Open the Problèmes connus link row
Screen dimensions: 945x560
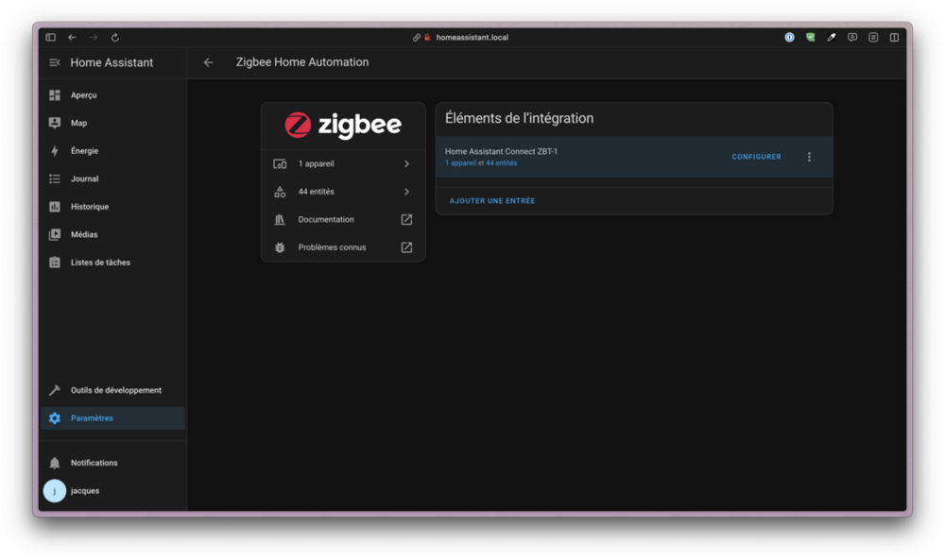(343, 247)
